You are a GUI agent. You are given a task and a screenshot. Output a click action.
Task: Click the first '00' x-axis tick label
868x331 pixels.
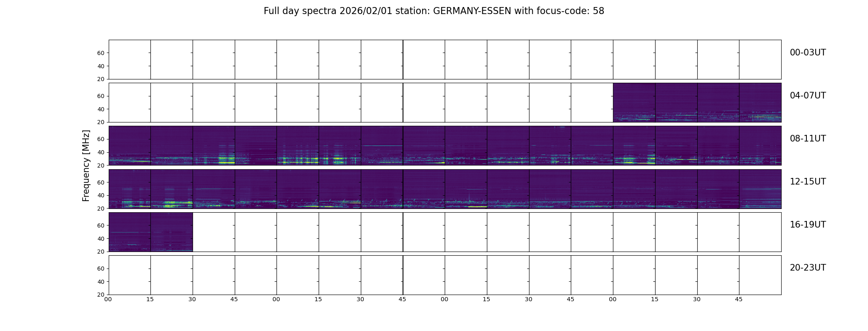click(x=108, y=300)
